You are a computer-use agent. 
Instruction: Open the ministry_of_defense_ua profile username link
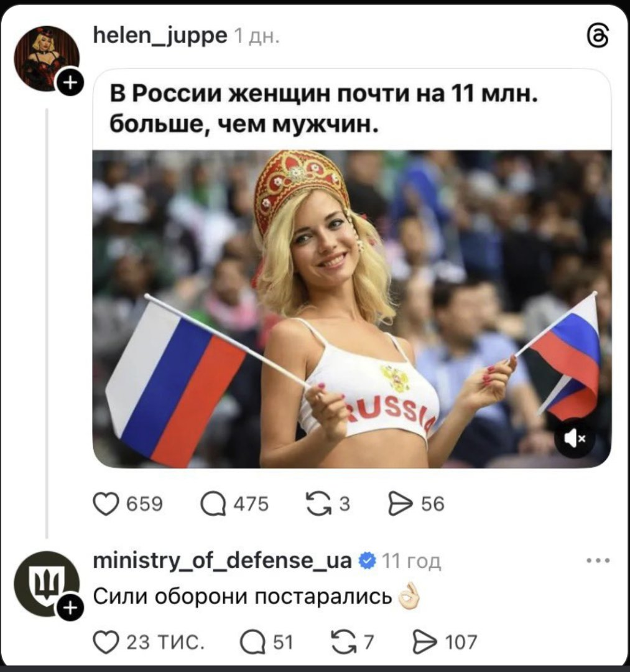tap(222, 561)
